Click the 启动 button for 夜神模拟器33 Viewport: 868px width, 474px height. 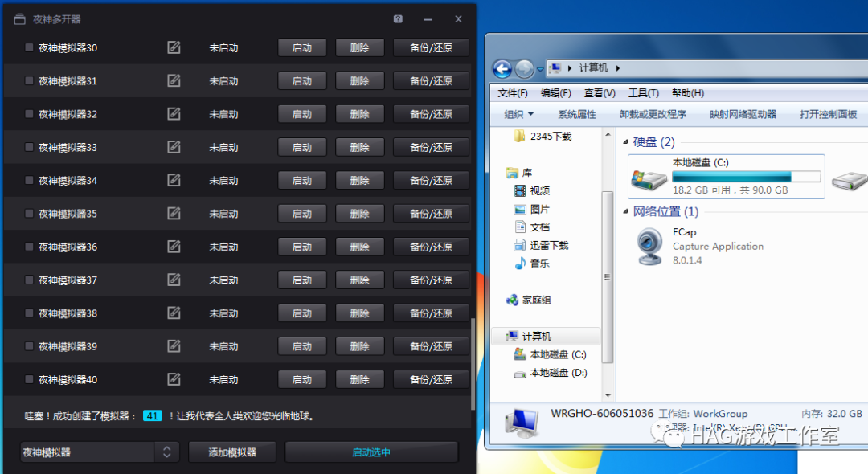pos(302,147)
